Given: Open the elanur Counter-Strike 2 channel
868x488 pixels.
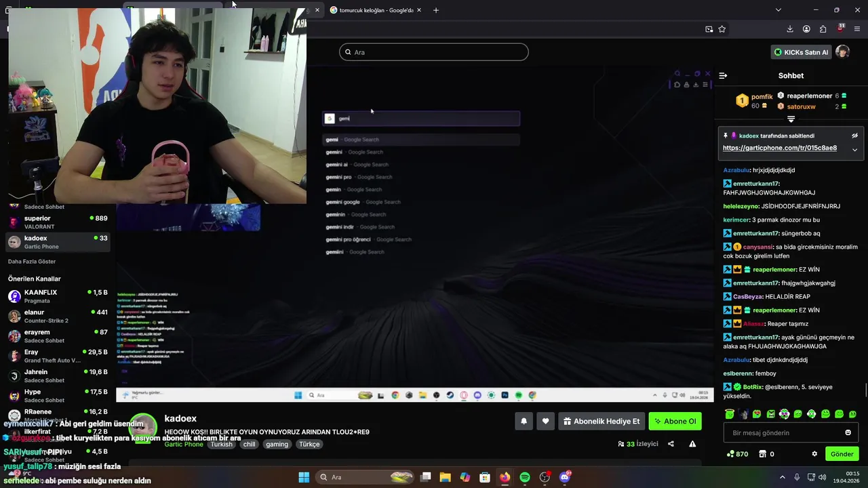Looking at the screenshot, I should pos(57,316).
